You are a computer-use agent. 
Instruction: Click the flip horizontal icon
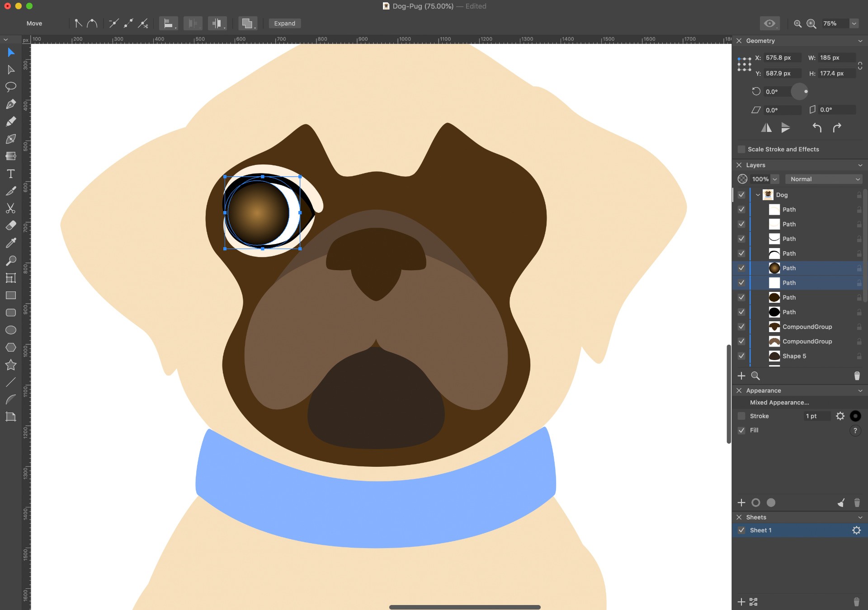point(766,128)
